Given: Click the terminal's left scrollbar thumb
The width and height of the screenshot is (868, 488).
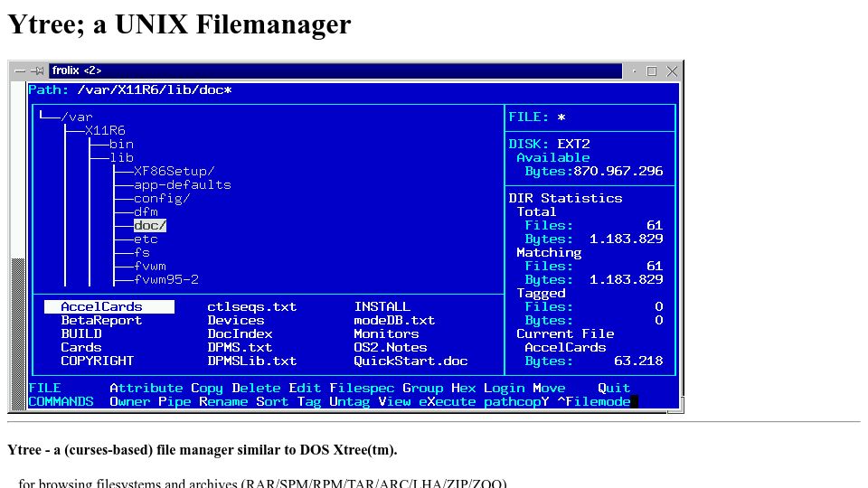Looking at the screenshot, I should tap(18, 334).
